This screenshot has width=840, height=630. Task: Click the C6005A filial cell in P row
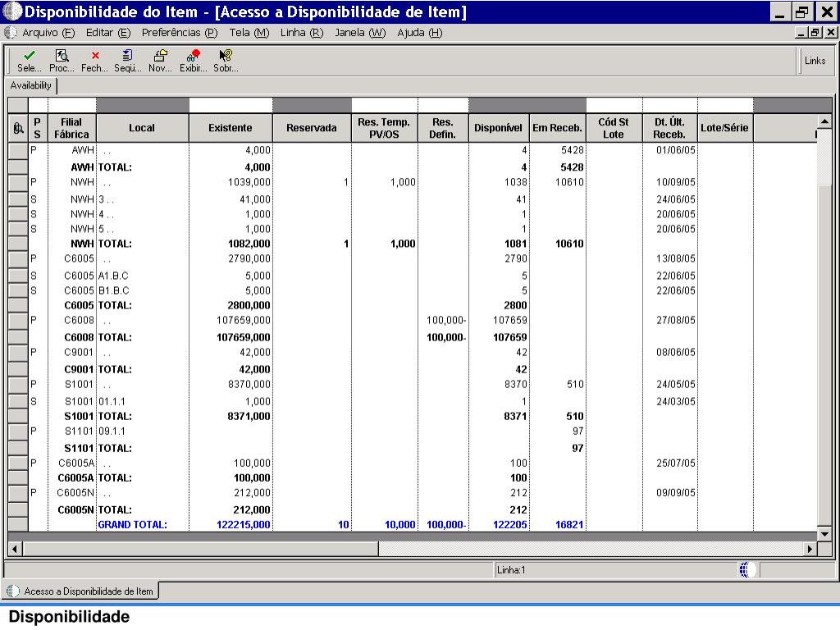pyautogui.click(x=76, y=463)
